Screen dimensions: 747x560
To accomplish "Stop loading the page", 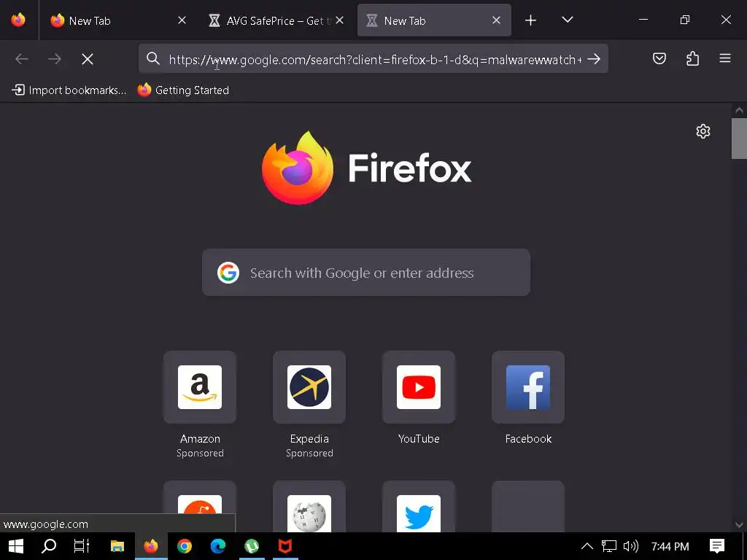I will (x=88, y=59).
